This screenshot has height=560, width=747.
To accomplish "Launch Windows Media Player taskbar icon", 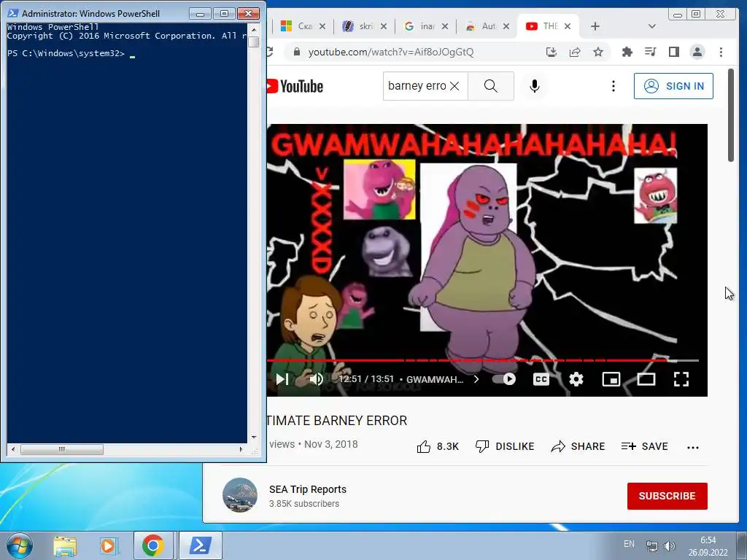I will pos(108,545).
